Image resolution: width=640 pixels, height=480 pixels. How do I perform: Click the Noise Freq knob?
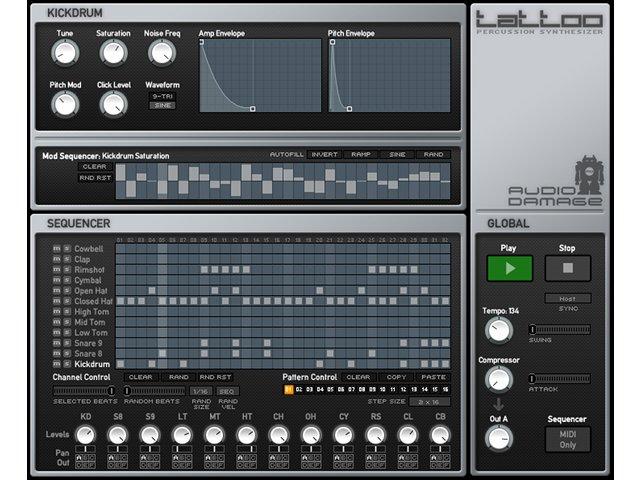pyautogui.click(x=161, y=52)
